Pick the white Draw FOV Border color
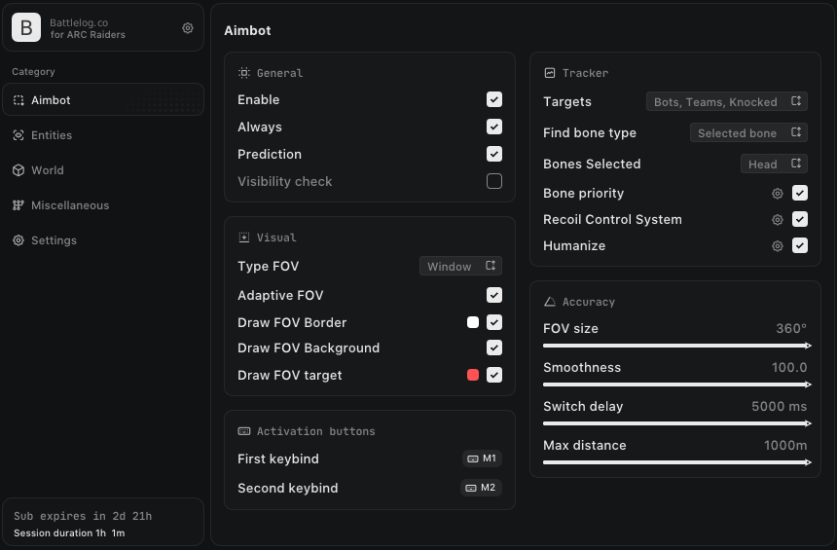This screenshot has width=837, height=550. tap(473, 322)
